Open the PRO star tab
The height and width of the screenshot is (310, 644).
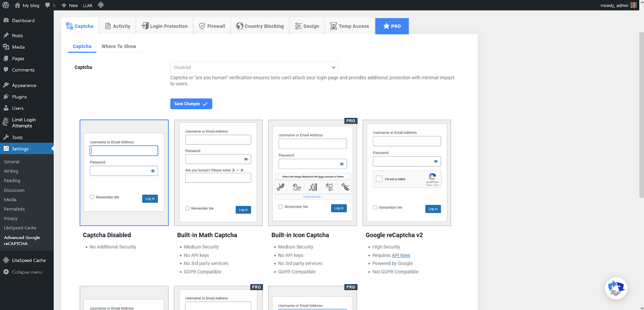tap(392, 26)
